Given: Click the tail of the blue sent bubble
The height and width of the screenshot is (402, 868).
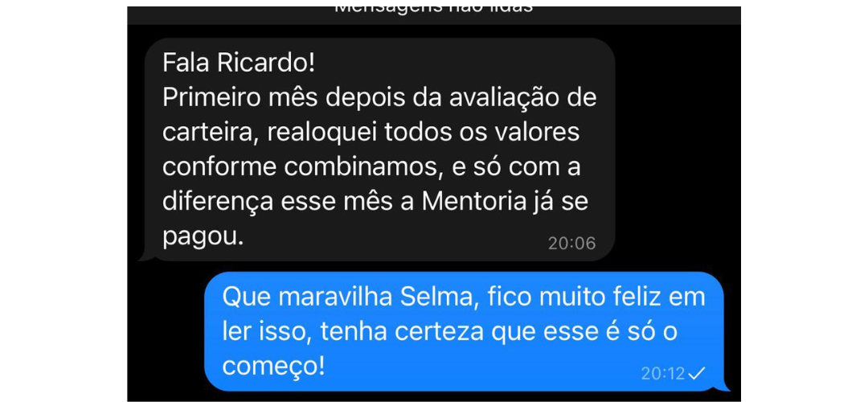Looking at the screenshot, I should [x=723, y=386].
